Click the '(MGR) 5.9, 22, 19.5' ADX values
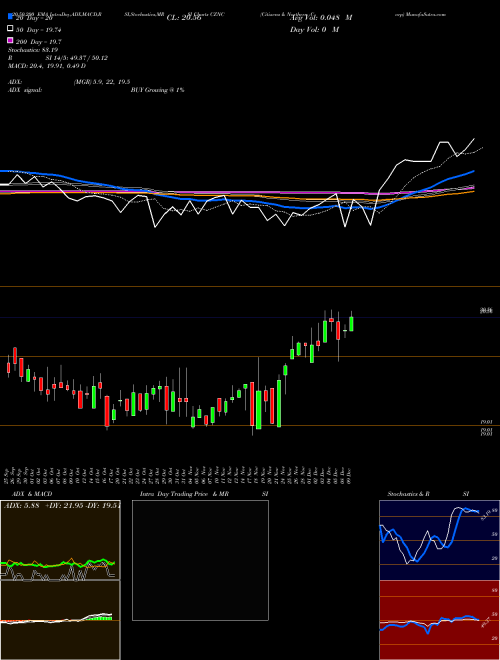Viewport: 500px width, 660px height. tap(102, 82)
